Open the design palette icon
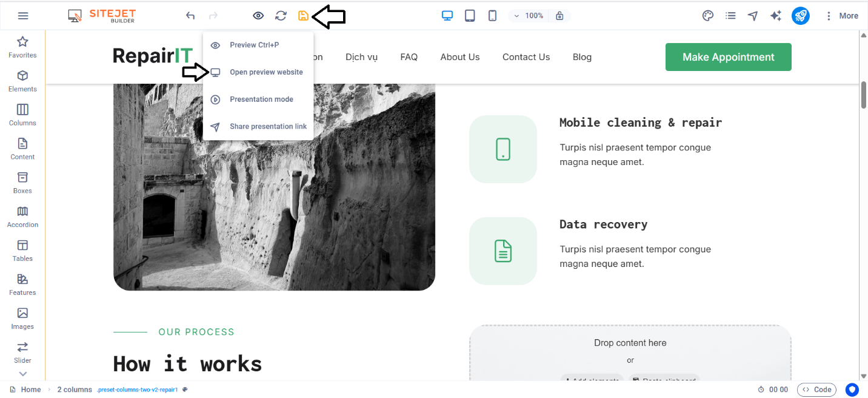868x398 pixels. (x=707, y=16)
